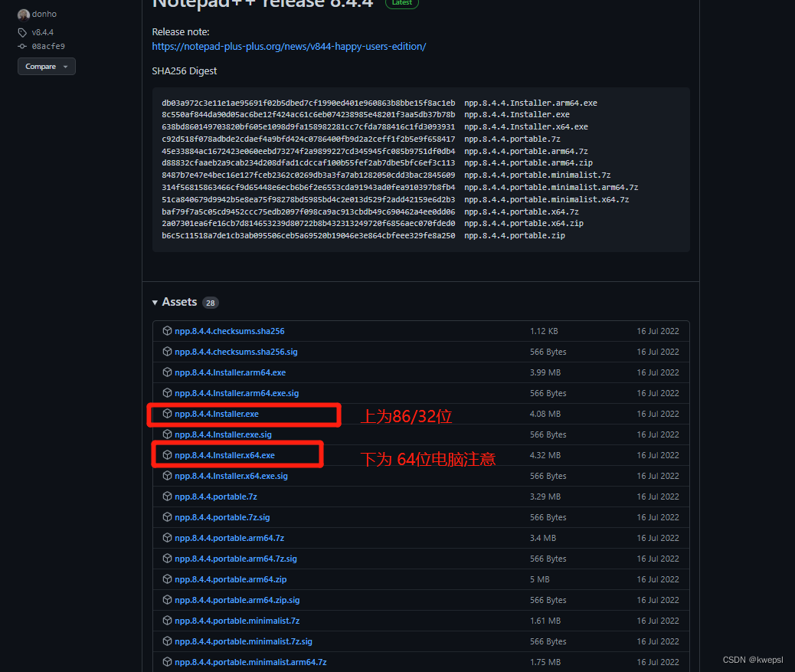Click the package icon beside npp.8.4.4.portable.arm64.zip.sig
This screenshot has height=672, width=795.
[167, 600]
